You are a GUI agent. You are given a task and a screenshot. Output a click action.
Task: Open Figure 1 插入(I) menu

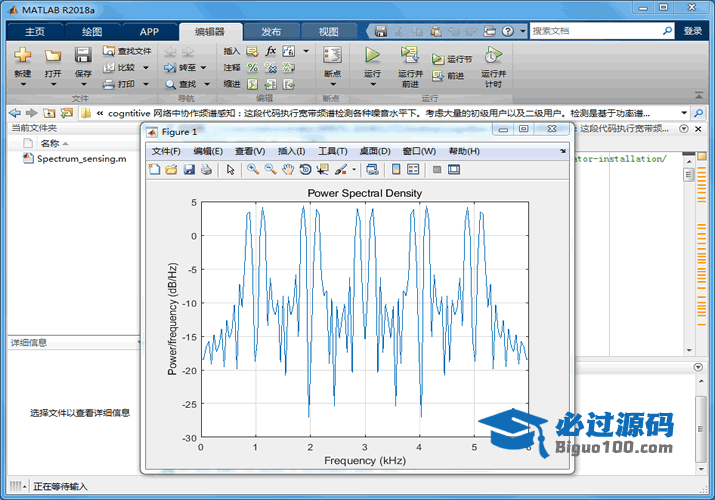291,151
